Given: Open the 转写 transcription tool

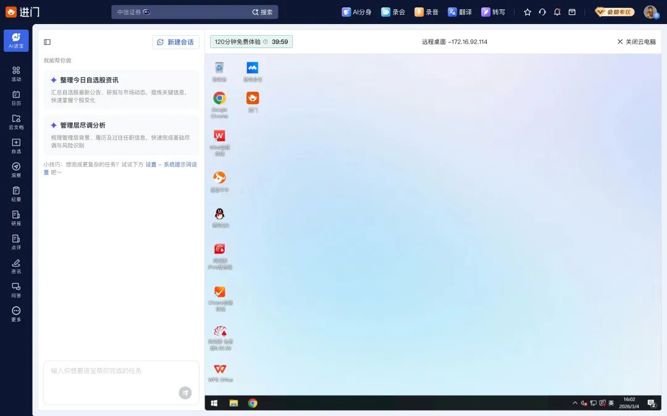Looking at the screenshot, I should [492, 12].
